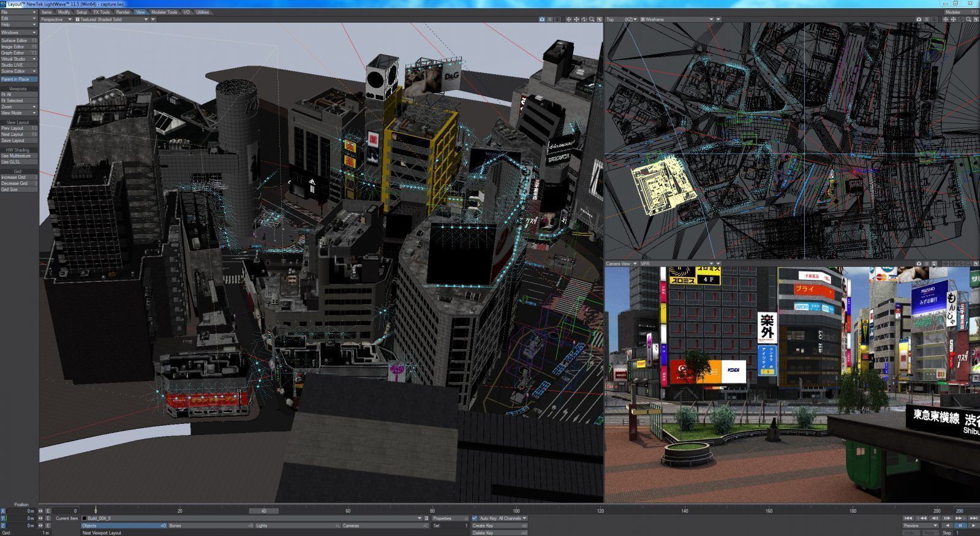Click Save Layout button
This screenshot has width=980, height=536.
[x=19, y=140]
